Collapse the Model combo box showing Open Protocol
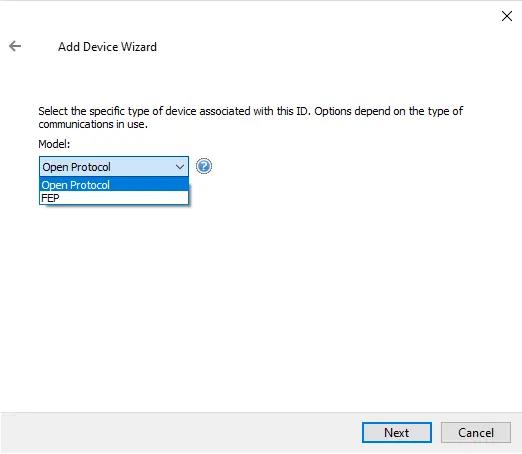522x454 pixels. coord(114,166)
